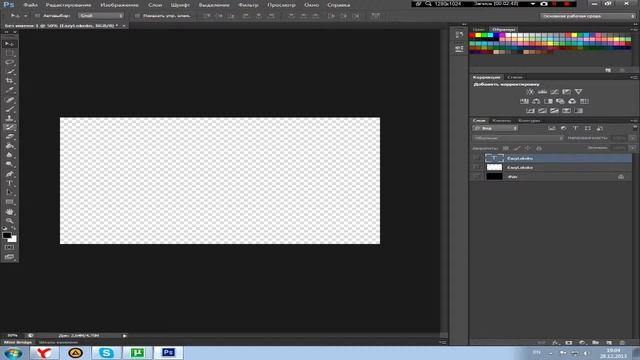
Task: Add a Color Balance adjustment
Action: (536, 101)
